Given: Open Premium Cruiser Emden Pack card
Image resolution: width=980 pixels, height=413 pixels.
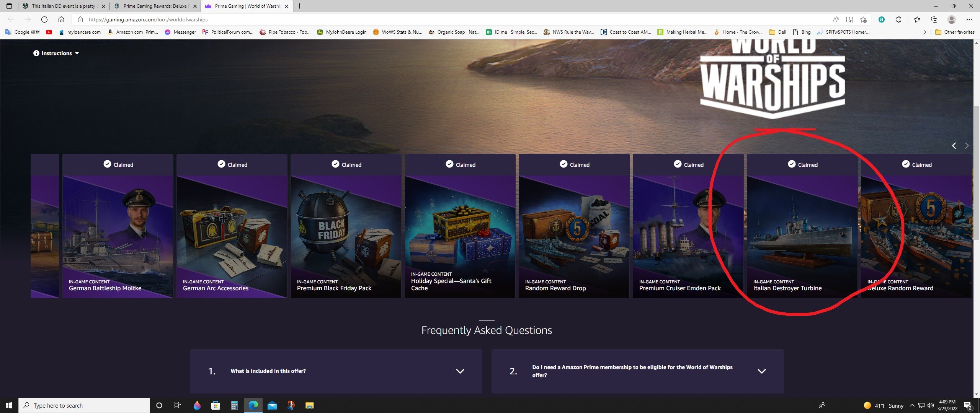Looking at the screenshot, I should [x=688, y=226].
